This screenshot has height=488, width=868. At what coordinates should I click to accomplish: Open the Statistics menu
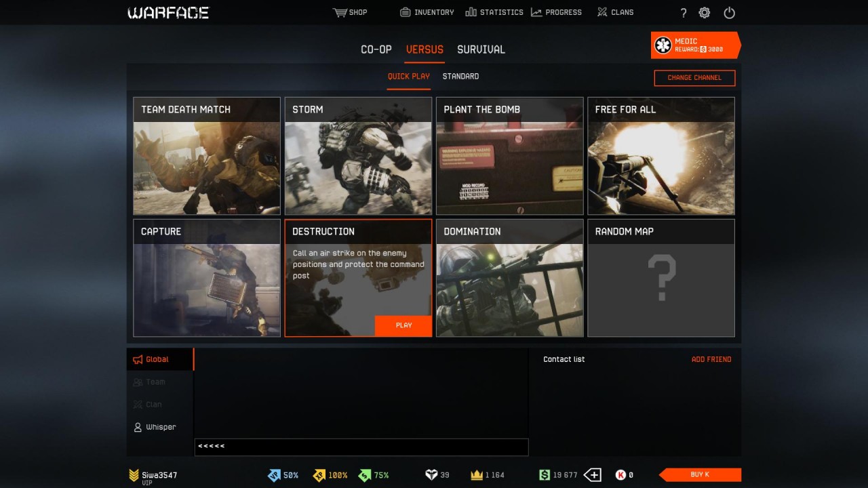coord(494,12)
